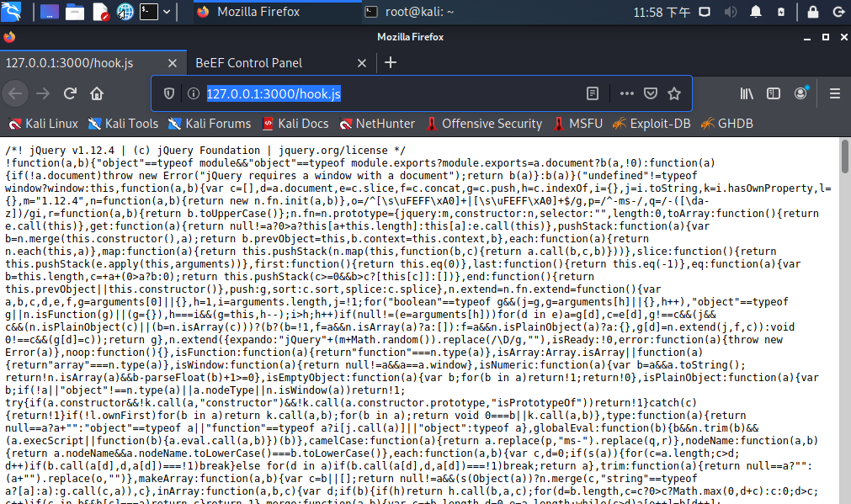View site information icon

click(x=194, y=94)
